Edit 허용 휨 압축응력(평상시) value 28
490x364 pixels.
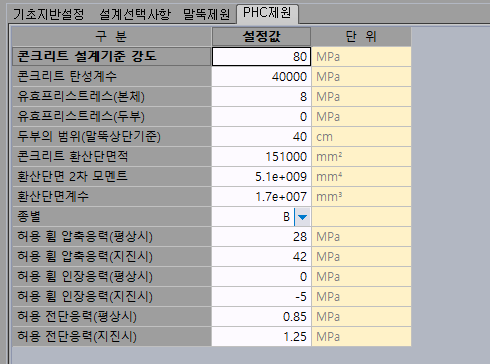[x=261, y=237]
